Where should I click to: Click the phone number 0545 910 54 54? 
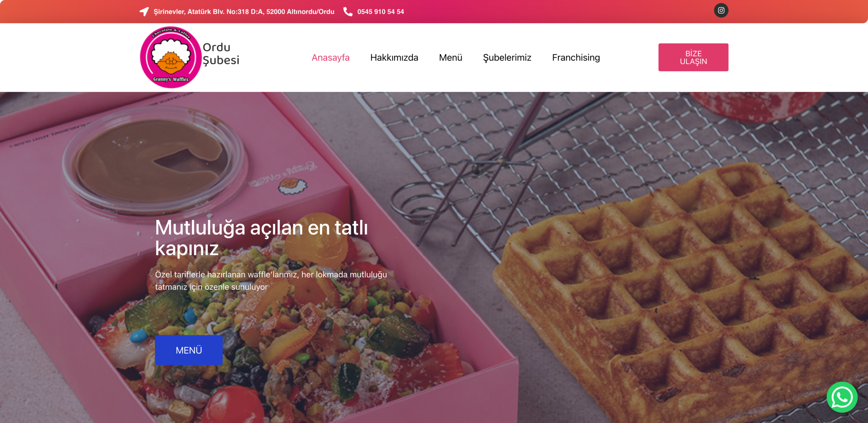pos(380,12)
